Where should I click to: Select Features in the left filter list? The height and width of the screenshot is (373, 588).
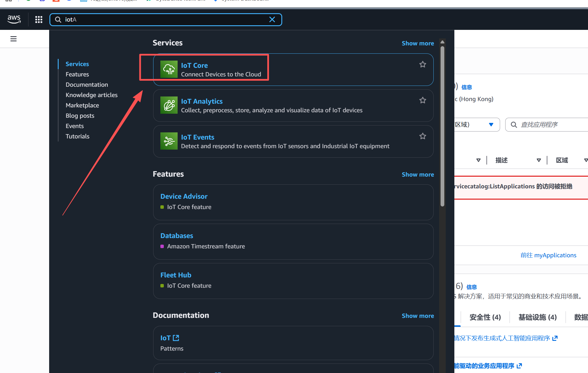(x=77, y=74)
